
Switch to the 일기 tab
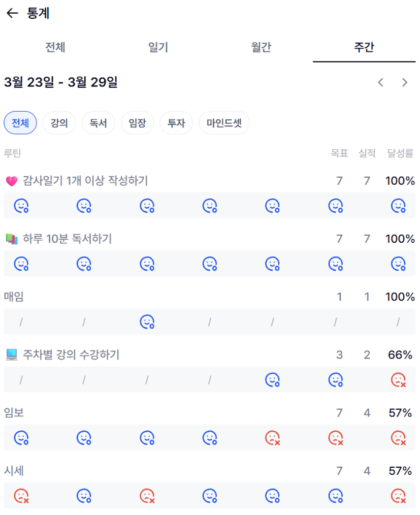(158, 48)
